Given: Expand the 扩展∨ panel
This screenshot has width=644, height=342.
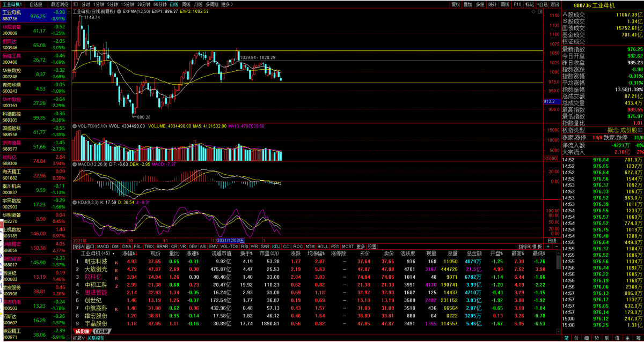Looking at the screenshot, I should coord(78,338).
